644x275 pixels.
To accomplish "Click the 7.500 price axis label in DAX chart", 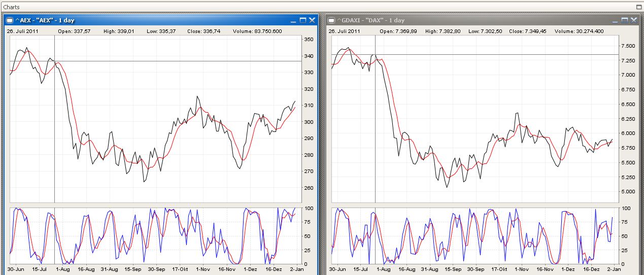I will (629, 46).
